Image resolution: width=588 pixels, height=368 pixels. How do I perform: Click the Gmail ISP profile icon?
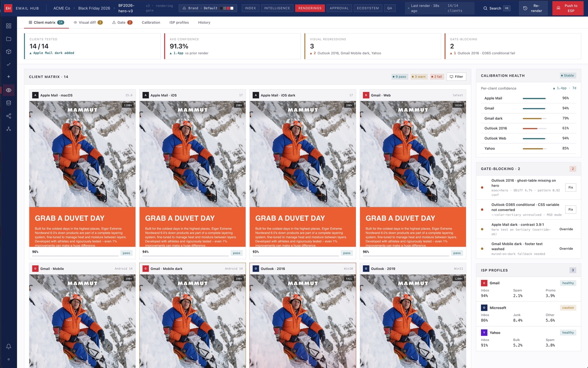point(484,283)
